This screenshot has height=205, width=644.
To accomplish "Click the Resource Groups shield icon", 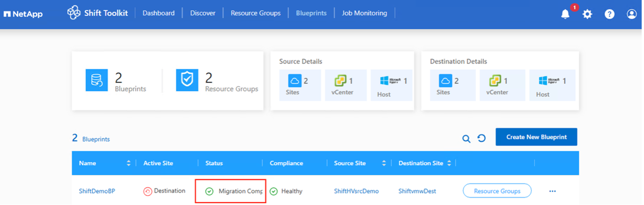I will (x=187, y=81).
